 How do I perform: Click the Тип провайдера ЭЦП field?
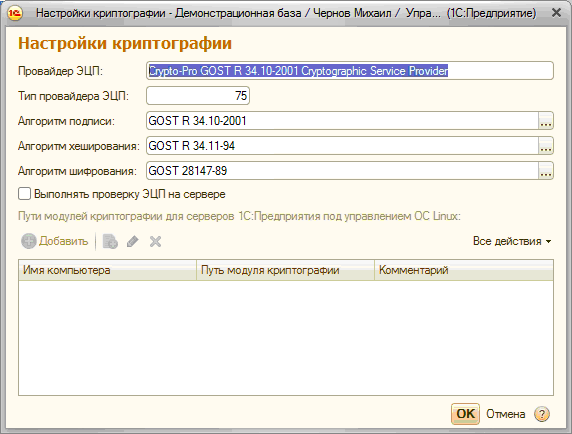pos(198,96)
